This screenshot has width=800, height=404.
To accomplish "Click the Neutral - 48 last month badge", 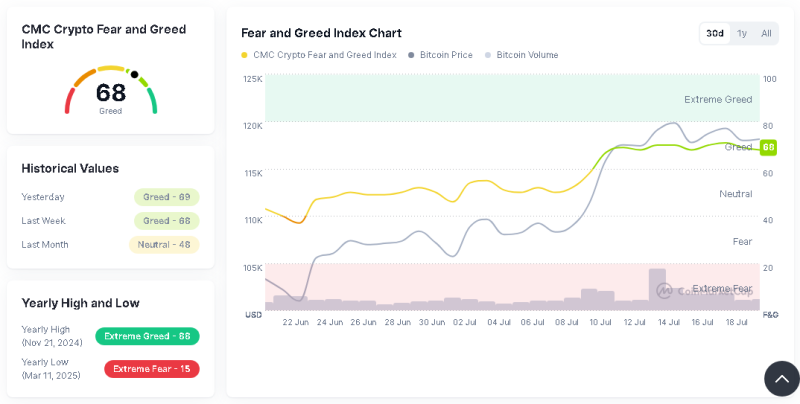I will click(x=164, y=245).
